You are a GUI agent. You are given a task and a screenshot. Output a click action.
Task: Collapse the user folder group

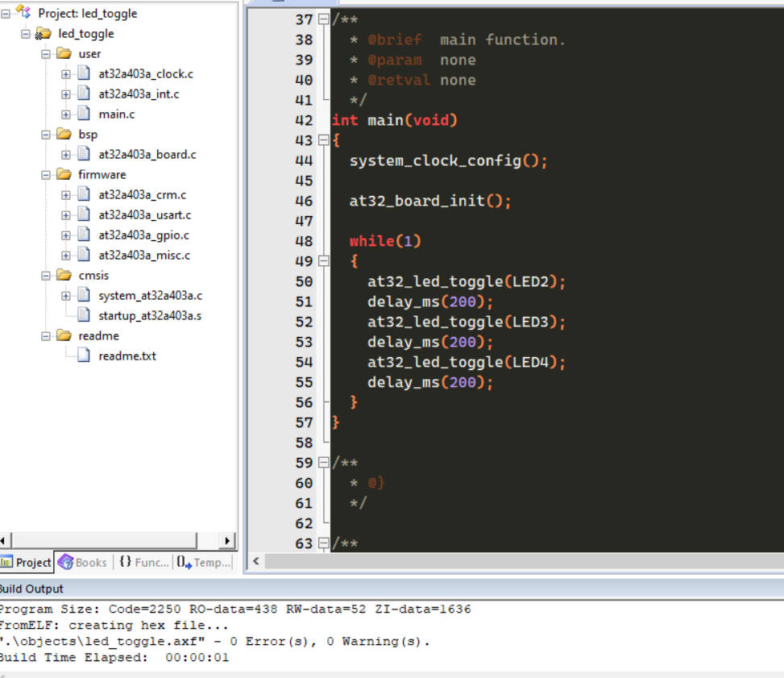[45, 54]
